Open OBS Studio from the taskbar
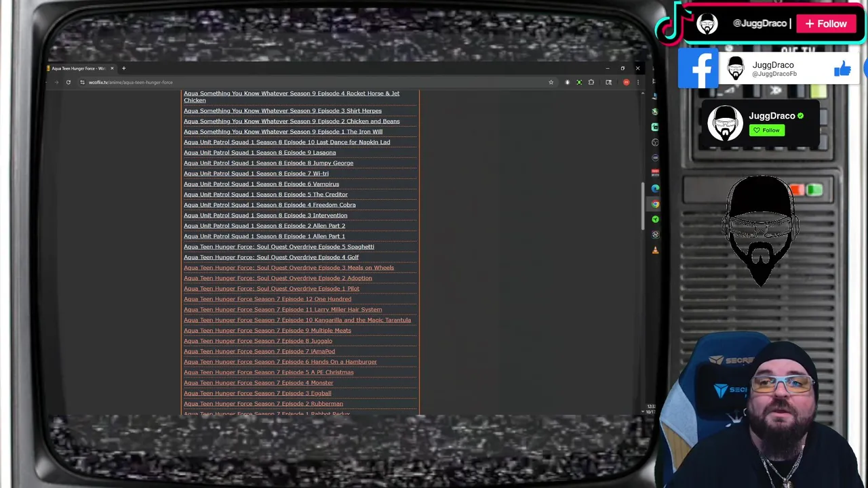 click(655, 142)
